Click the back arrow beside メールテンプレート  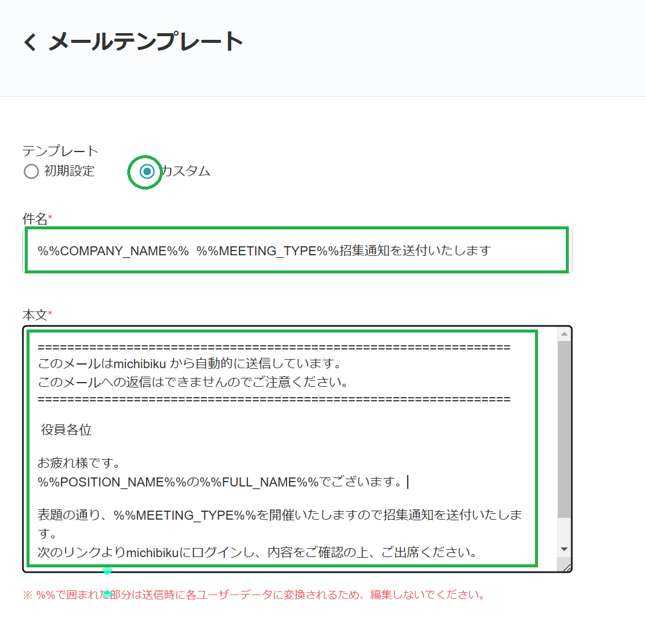tap(29, 41)
